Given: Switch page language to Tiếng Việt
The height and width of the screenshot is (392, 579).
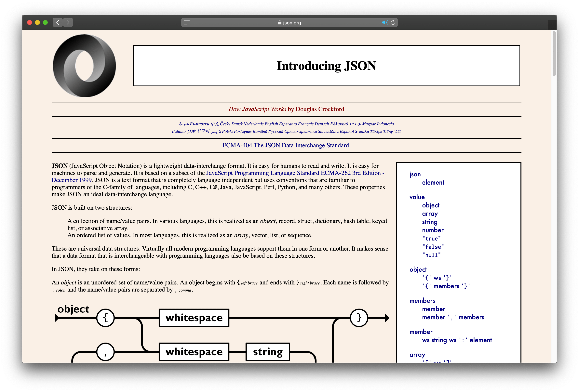Looking at the screenshot, I should [392, 132].
